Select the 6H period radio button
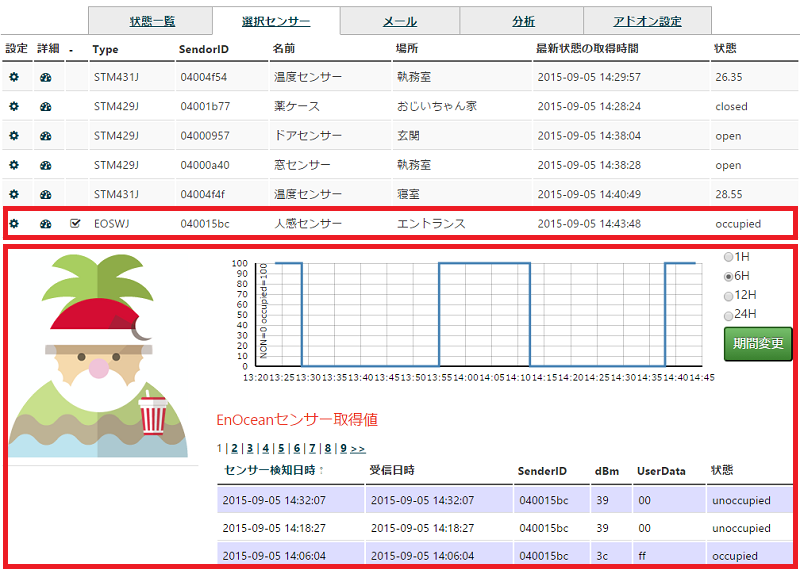This screenshot has width=800, height=570. click(728, 276)
